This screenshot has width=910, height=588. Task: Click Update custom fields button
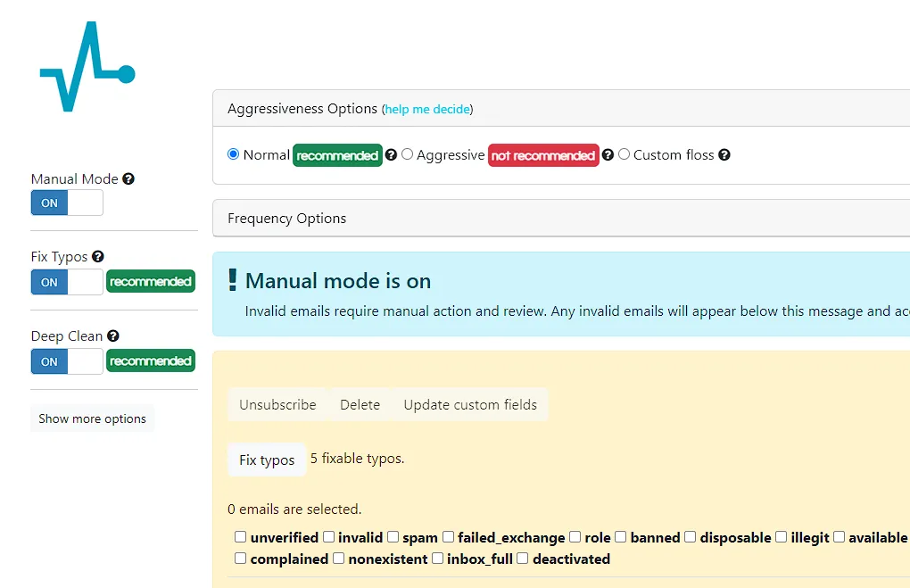470,404
